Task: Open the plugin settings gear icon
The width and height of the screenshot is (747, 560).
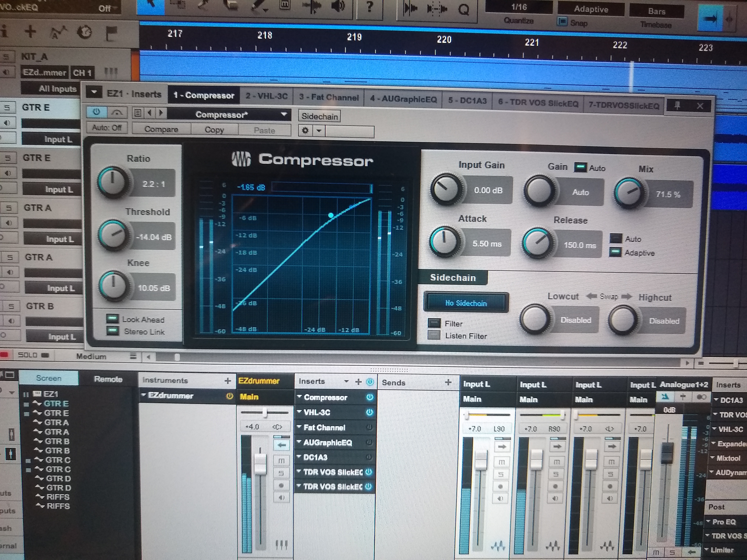Action: coord(305,130)
